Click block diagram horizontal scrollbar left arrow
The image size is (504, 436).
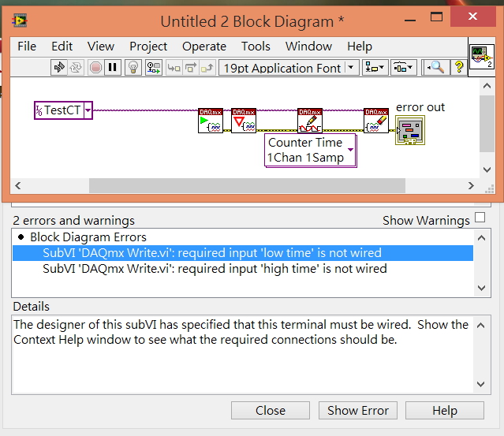coord(18,186)
